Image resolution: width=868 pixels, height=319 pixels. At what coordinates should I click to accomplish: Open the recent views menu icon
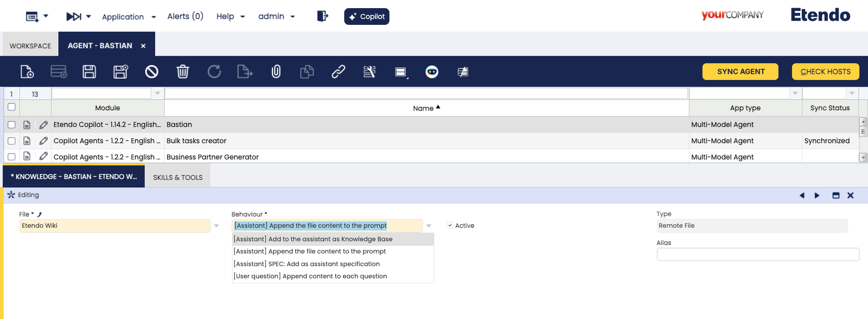pyautogui.click(x=32, y=17)
